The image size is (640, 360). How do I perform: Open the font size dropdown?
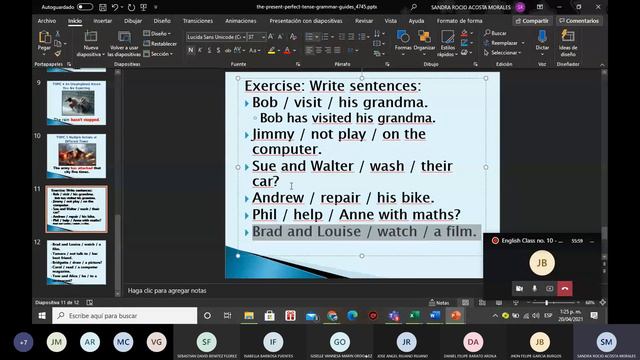point(264,37)
